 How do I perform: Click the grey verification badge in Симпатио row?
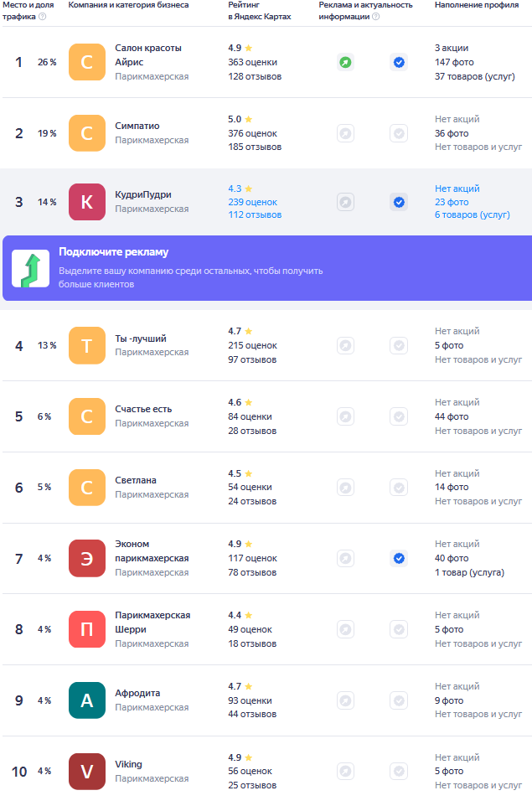[x=399, y=134]
